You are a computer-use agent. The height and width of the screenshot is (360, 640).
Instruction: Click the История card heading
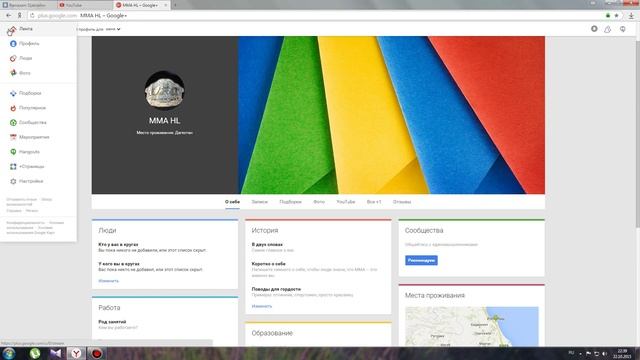click(x=265, y=231)
